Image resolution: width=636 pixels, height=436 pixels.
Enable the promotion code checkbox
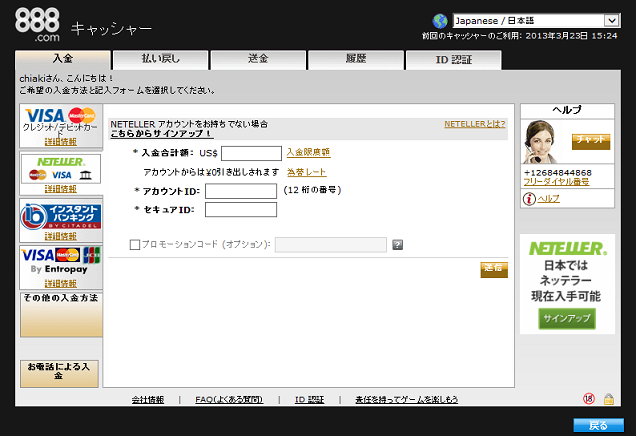pyautogui.click(x=135, y=244)
